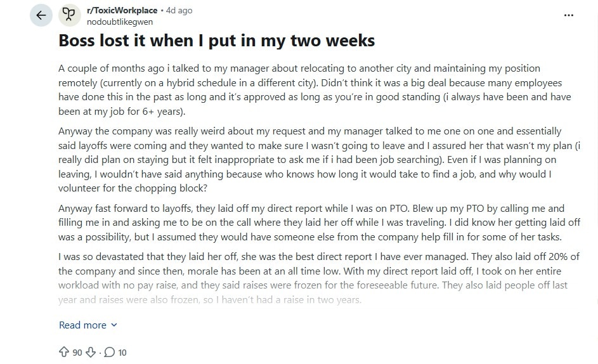Click the paragraph starting A couple of months
598x364 pixels.
(315, 89)
